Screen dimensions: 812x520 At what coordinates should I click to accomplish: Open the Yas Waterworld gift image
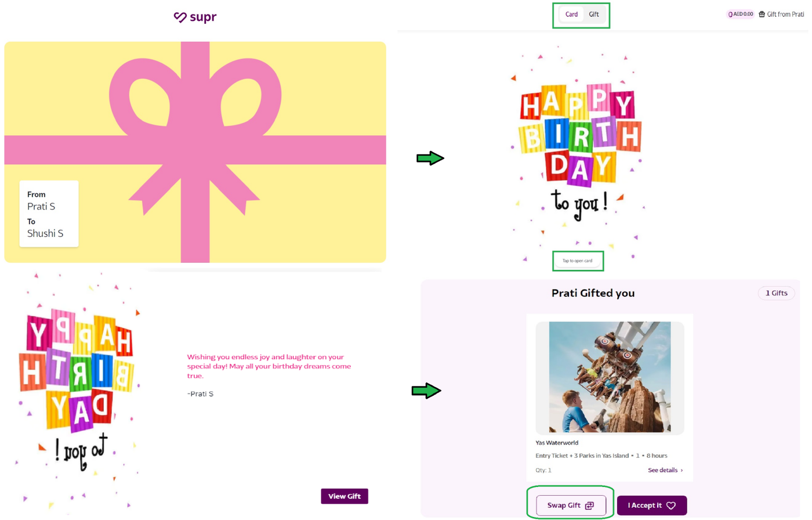click(610, 377)
